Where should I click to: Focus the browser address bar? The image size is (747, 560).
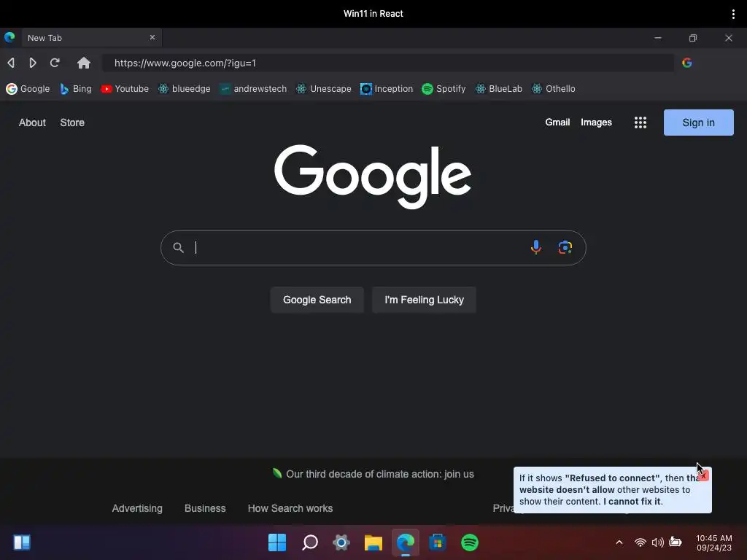pos(388,63)
